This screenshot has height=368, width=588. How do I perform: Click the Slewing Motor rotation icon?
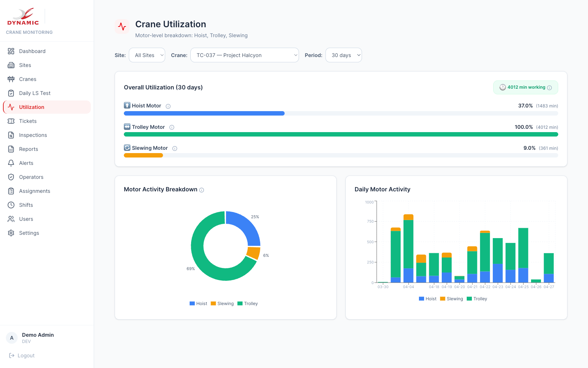pos(127,147)
